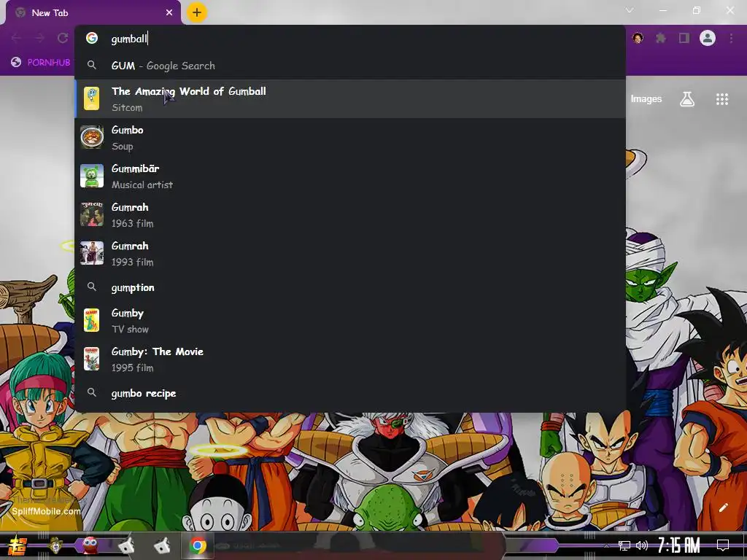Screen dimensions: 747x560
Task: Click the Gumby TV show poster thumbnail
Action: (91, 319)
